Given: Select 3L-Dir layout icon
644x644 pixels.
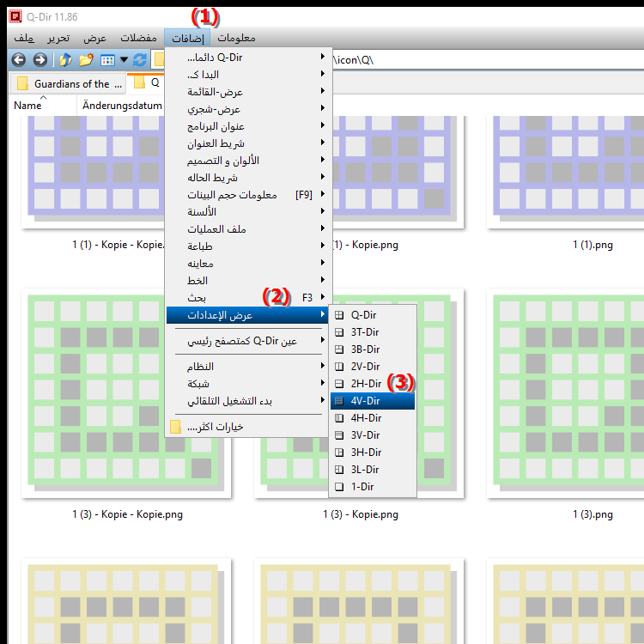Looking at the screenshot, I should point(339,470).
